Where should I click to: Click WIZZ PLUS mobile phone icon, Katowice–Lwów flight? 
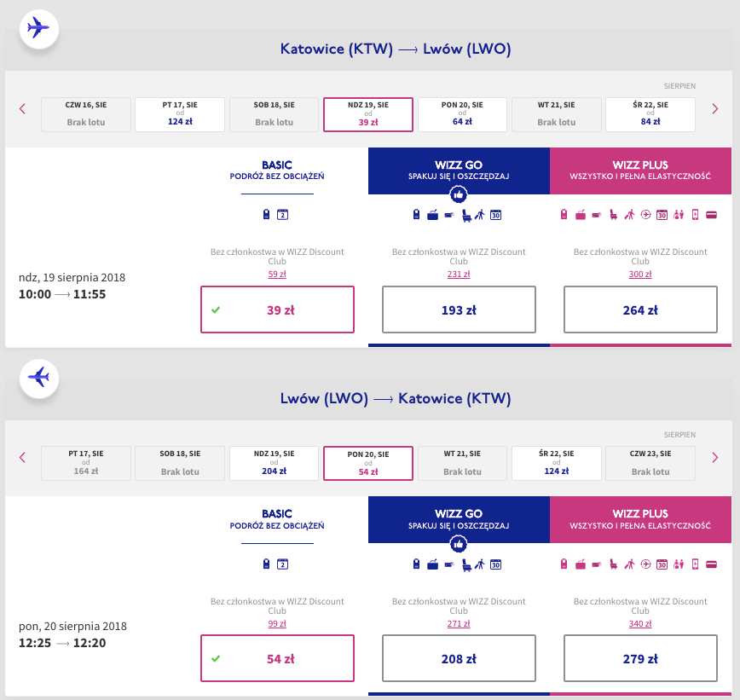pos(695,215)
